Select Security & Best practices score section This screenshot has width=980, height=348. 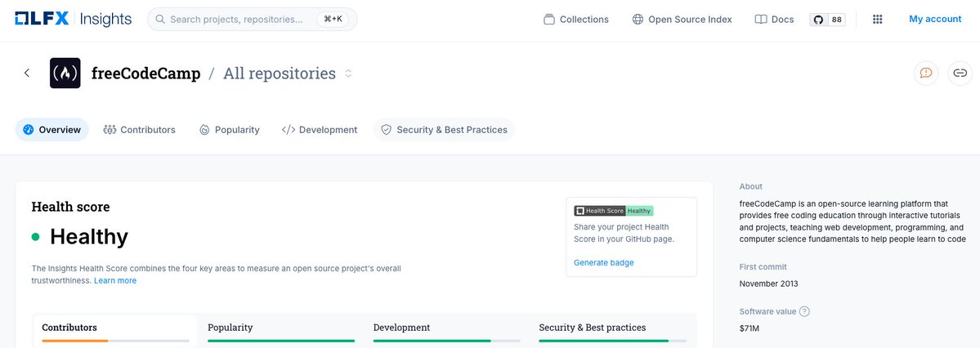(612, 331)
